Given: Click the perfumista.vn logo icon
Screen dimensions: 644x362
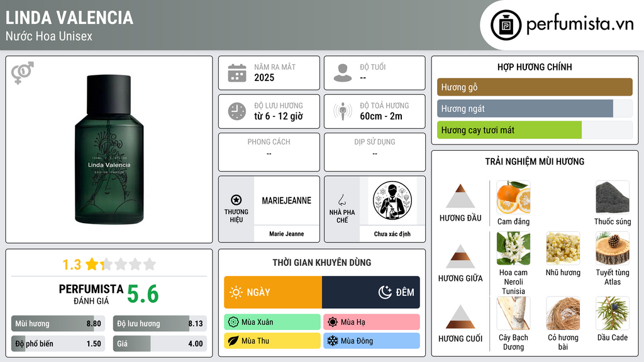Looking at the screenshot, I should point(506,25).
